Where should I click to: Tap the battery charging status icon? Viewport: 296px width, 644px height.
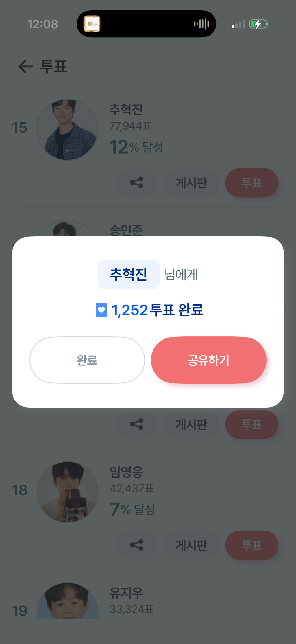[258, 24]
